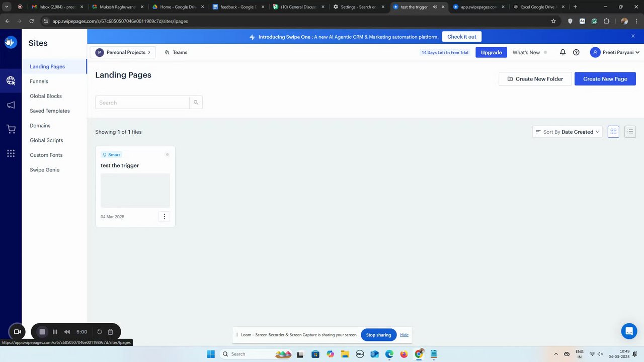Open the apps grid icon in left rail
The height and width of the screenshot is (362, 644).
coord(11,153)
